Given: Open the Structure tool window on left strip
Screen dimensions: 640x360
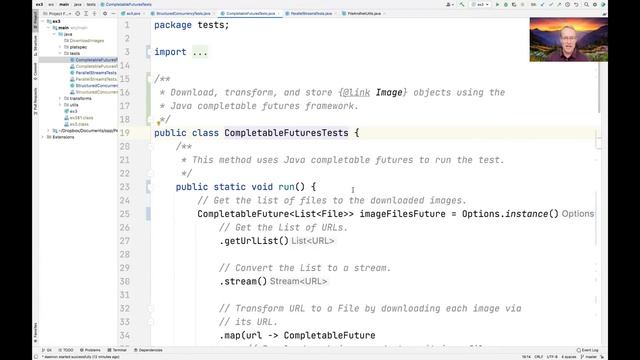Looking at the screenshot, I should [36, 45].
